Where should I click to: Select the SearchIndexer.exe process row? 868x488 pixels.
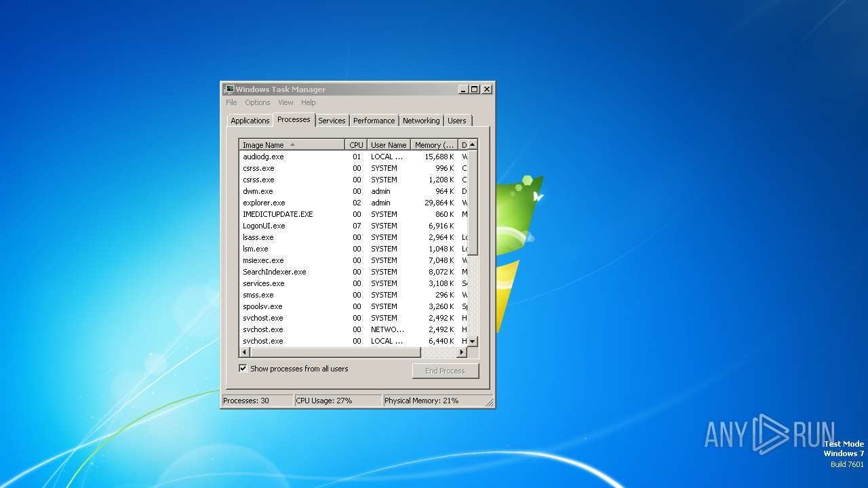(353, 272)
